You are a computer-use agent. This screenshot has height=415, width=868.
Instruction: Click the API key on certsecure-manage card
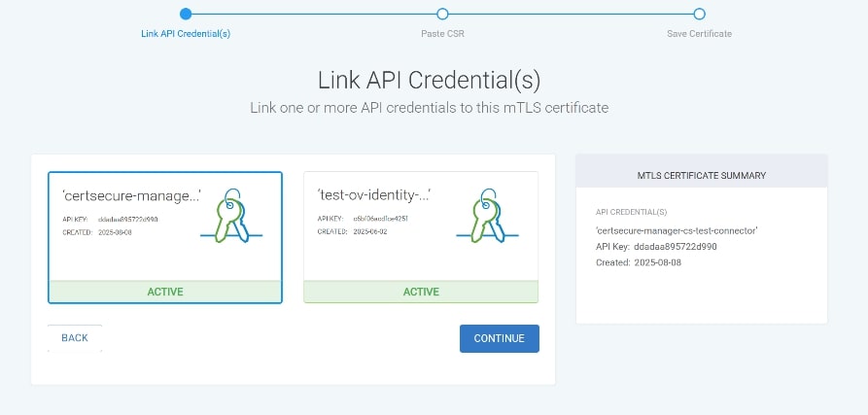pos(128,219)
